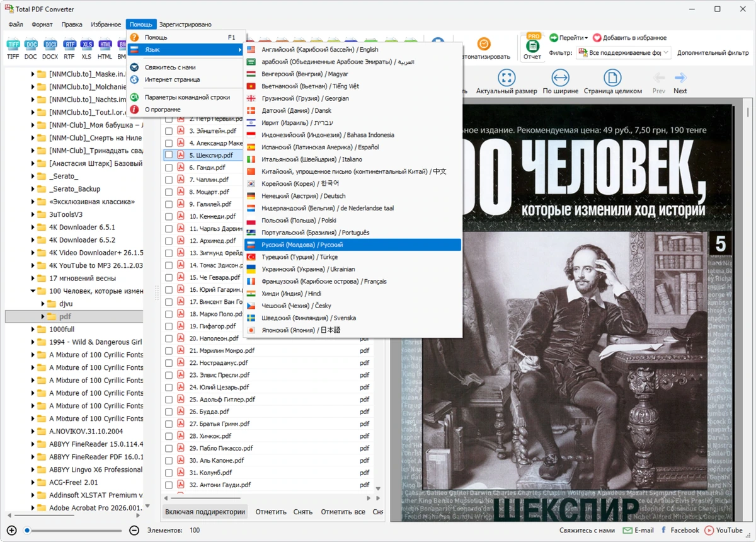The height and width of the screenshot is (542, 756).
Task: Click the Go to (Перейти) green arrow
Action: click(554, 38)
